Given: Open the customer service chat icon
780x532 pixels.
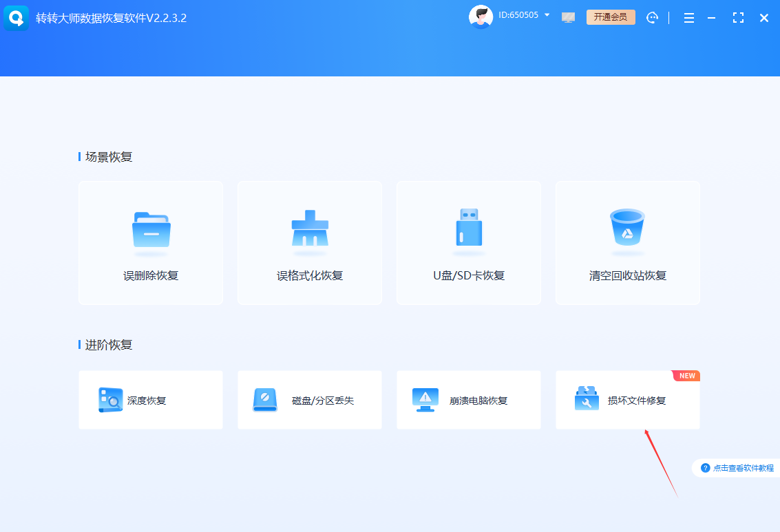Looking at the screenshot, I should click(652, 18).
